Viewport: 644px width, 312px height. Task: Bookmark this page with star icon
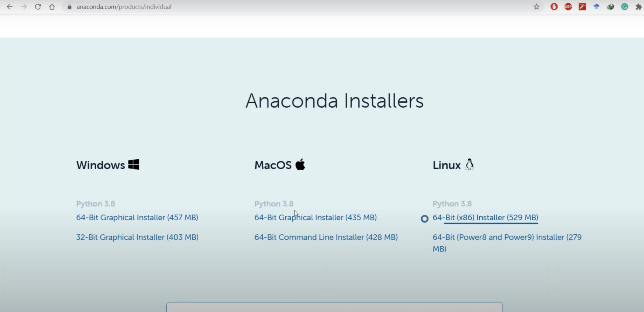[536, 7]
